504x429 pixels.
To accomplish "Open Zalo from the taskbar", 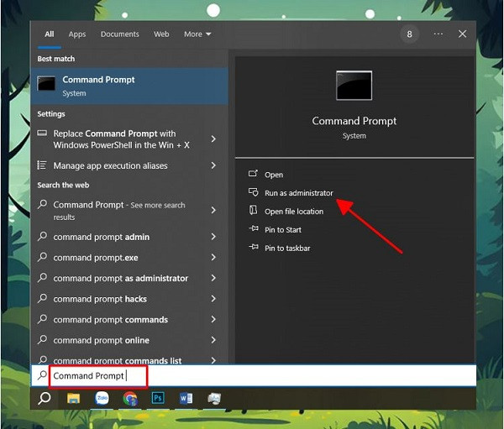I will [102, 399].
